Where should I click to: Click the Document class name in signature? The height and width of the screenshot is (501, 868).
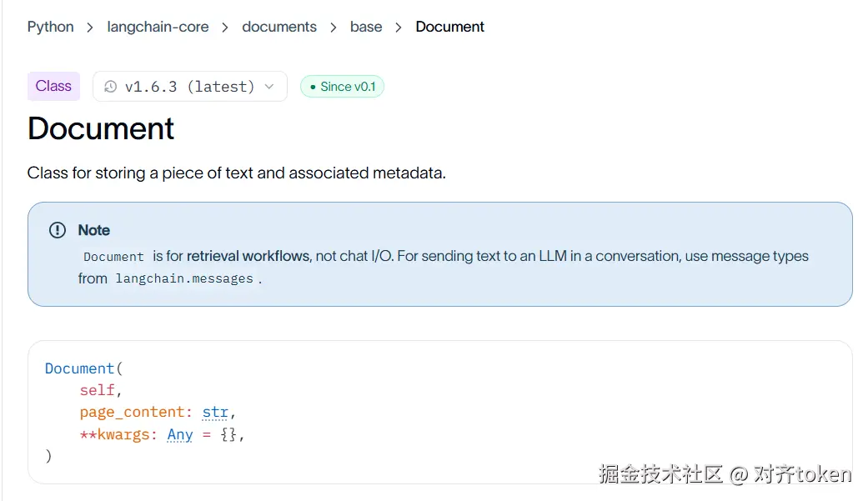coord(79,368)
